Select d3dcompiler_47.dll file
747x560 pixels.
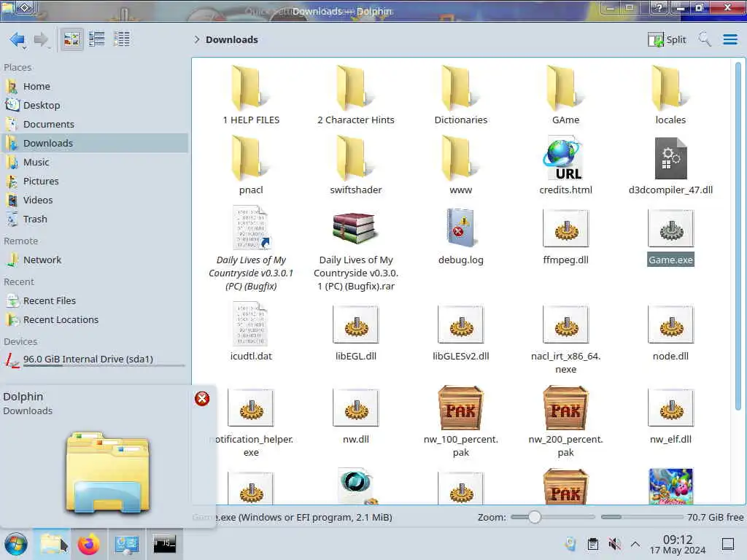(x=670, y=165)
